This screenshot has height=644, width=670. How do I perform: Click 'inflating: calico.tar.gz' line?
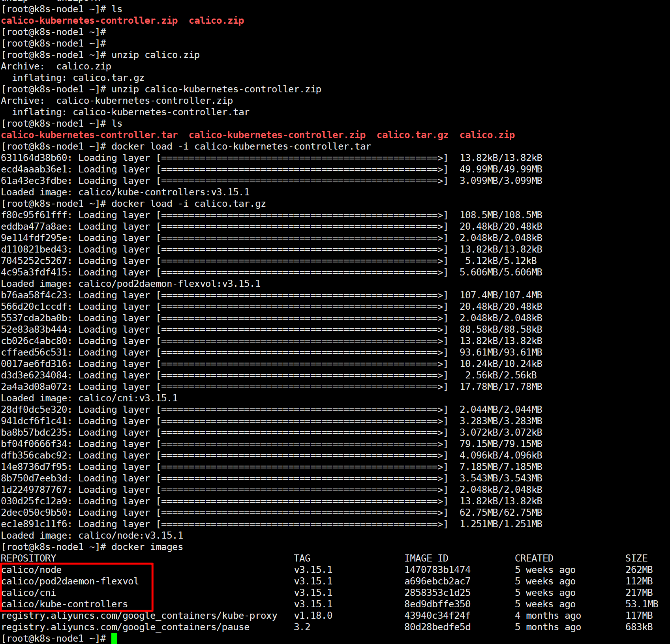click(x=79, y=78)
